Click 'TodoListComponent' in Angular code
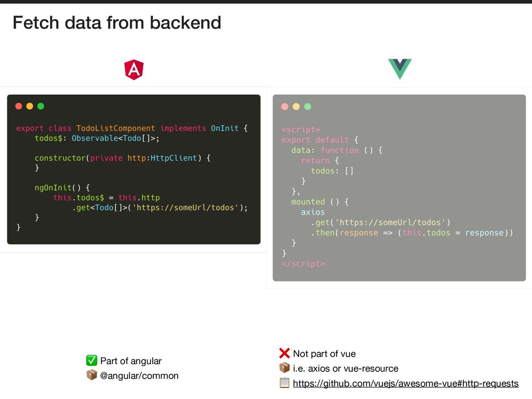The image size is (532, 399). (115, 128)
